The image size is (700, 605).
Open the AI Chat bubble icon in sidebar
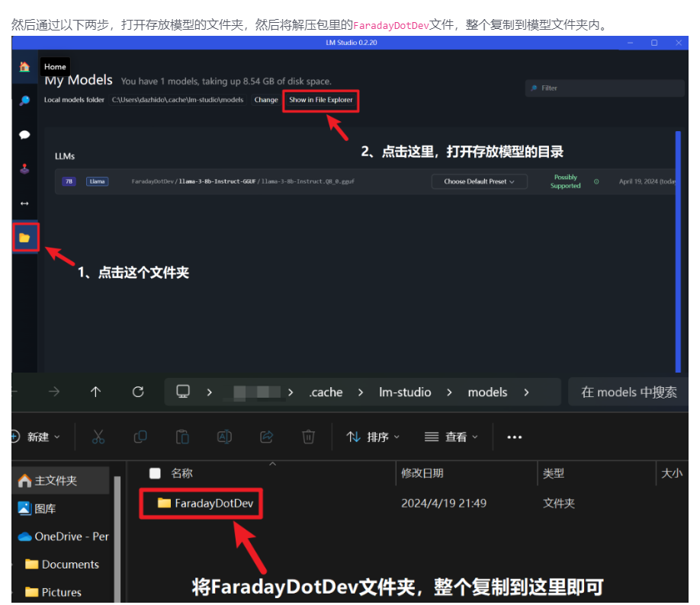24,135
